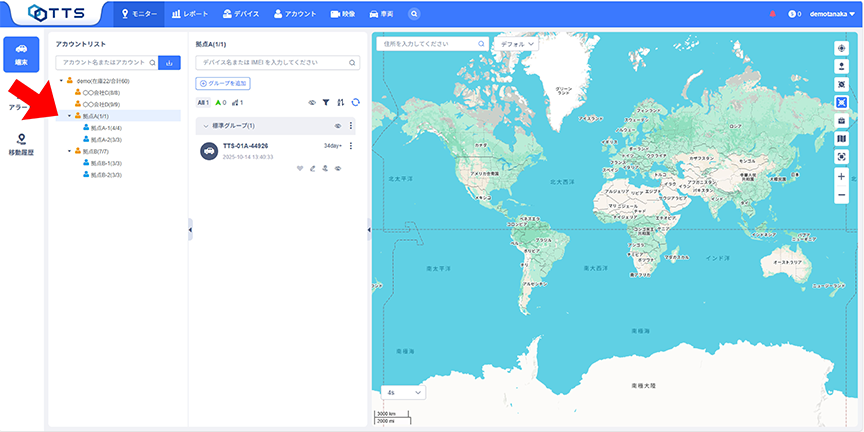Screen dimensions: 864x432
Task: Toggle eye icon under device TTS-01A-44926
Action: 338,168
